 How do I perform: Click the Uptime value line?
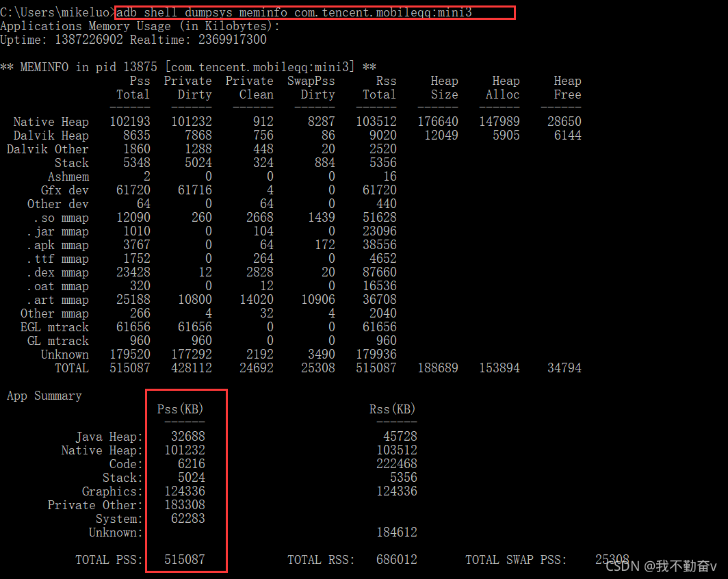pos(133,40)
